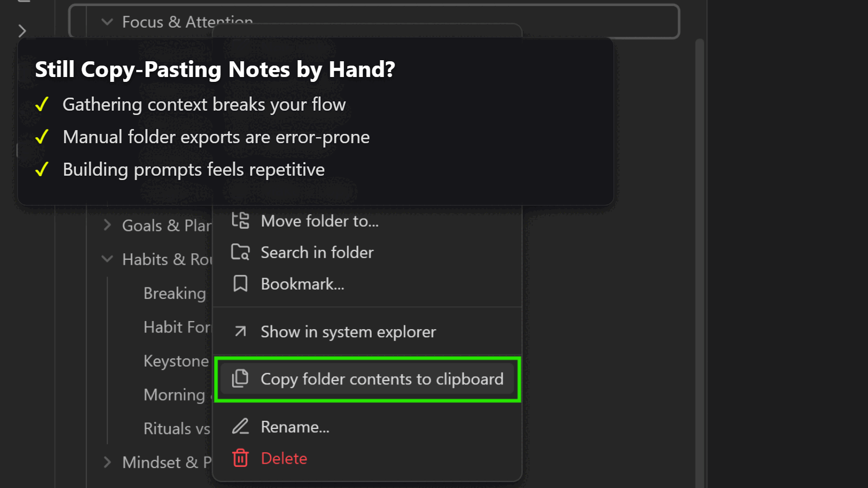Viewport: 868px width, 488px height.
Task: Choose Move folder to… menu entry
Action: (320, 221)
